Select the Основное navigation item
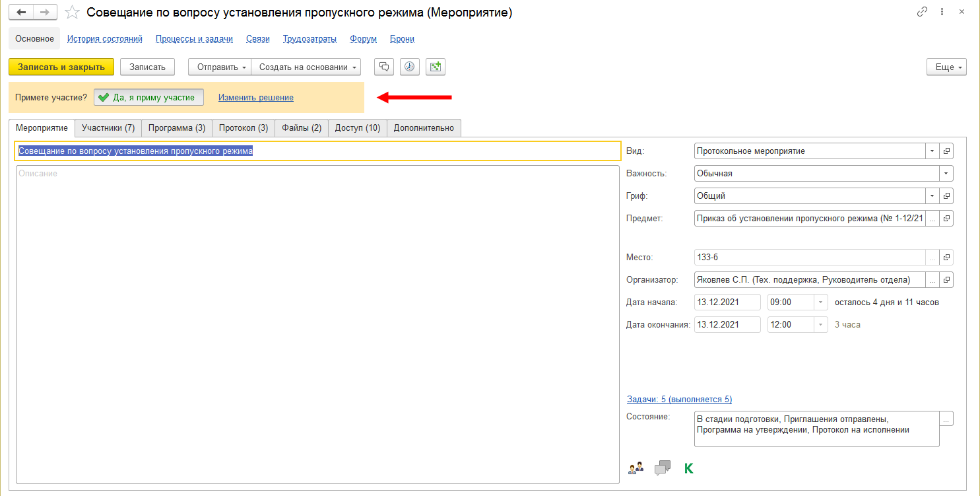This screenshot has height=496, width=980. (x=34, y=39)
